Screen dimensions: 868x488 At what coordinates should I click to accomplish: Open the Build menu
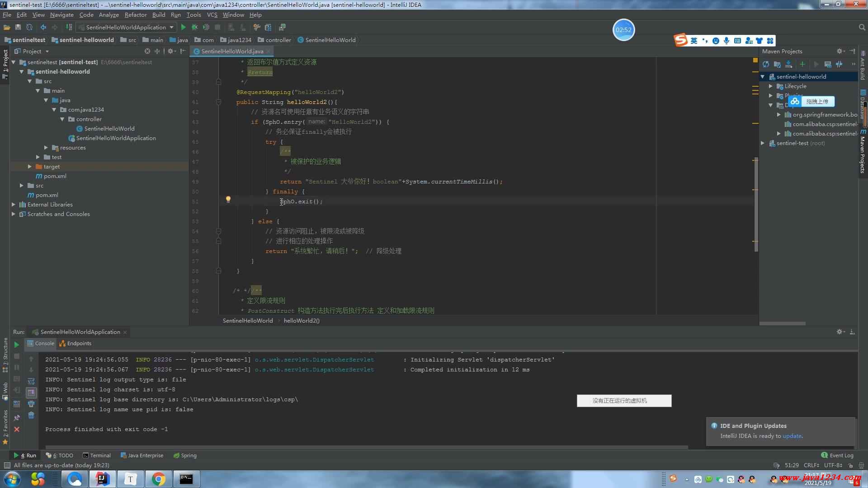pos(159,15)
